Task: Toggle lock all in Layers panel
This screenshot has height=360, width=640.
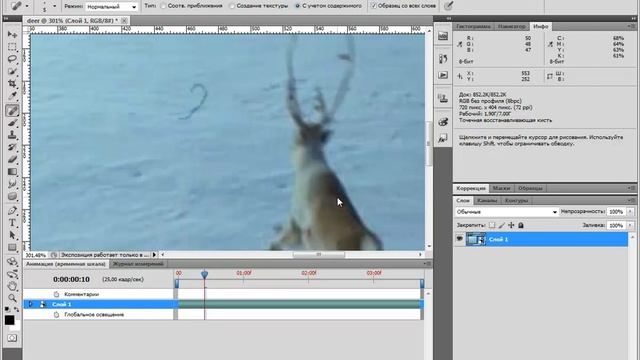Action: tap(521, 225)
